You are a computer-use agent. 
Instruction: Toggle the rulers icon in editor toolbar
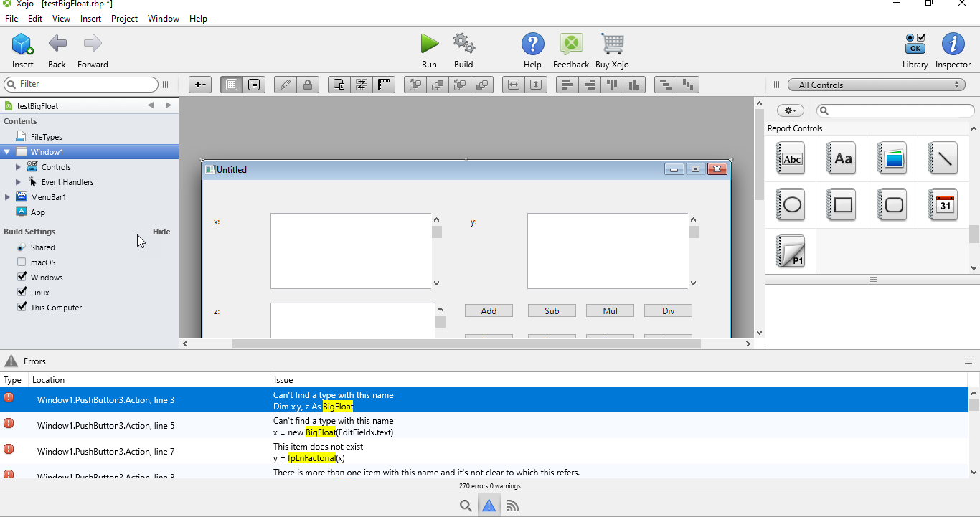coord(385,85)
